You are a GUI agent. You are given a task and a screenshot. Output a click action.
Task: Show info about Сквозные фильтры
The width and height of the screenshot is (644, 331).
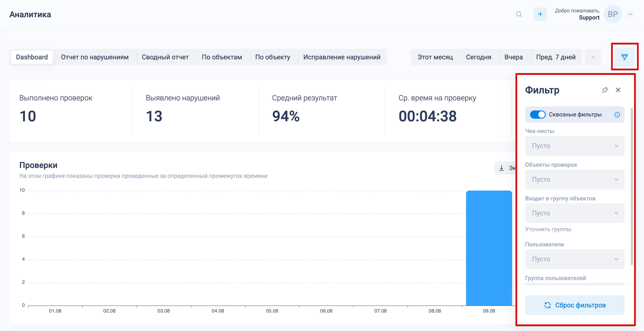[617, 115]
